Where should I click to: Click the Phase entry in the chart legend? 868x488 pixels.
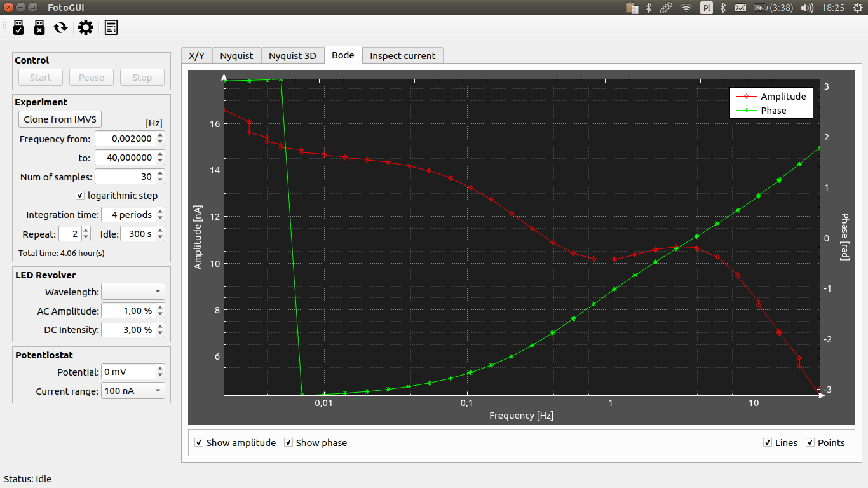point(762,111)
